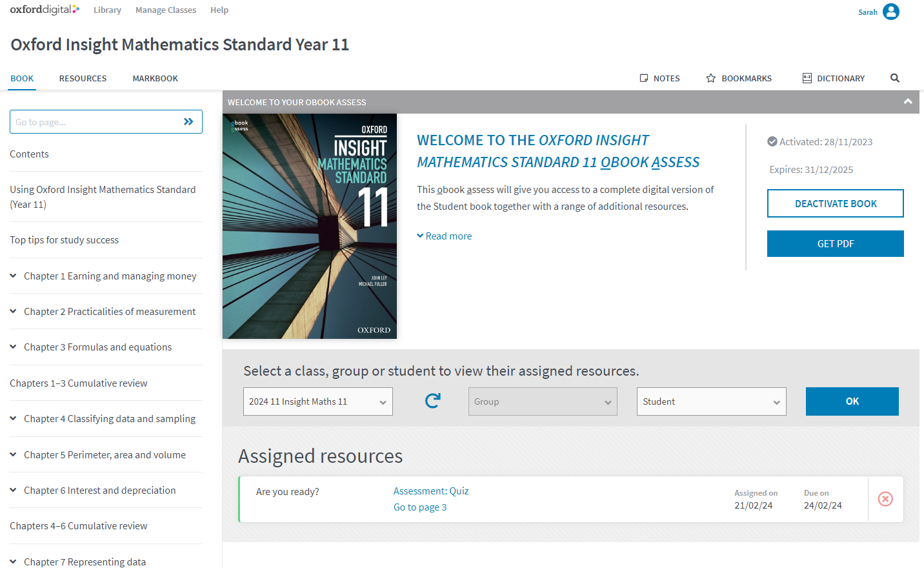Expand Chapter 4 Classifying data and sampling

pyautogui.click(x=13, y=418)
